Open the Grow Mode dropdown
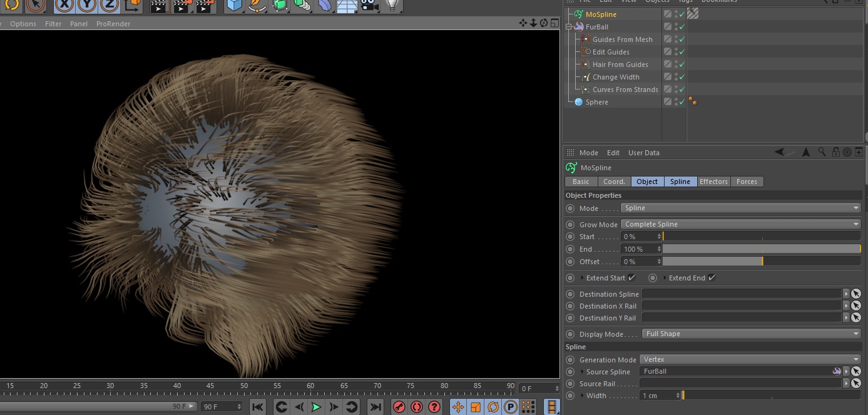The height and width of the screenshot is (415, 868). (740, 224)
